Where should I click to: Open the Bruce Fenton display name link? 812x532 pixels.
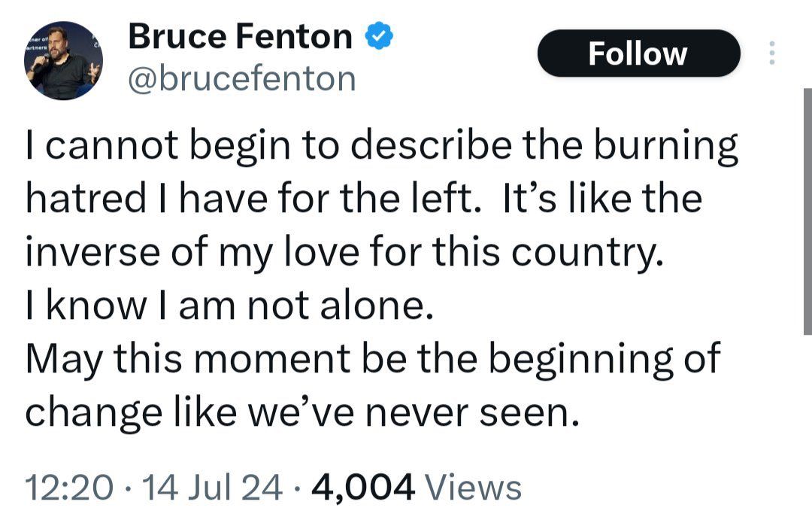[x=240, y=36]
